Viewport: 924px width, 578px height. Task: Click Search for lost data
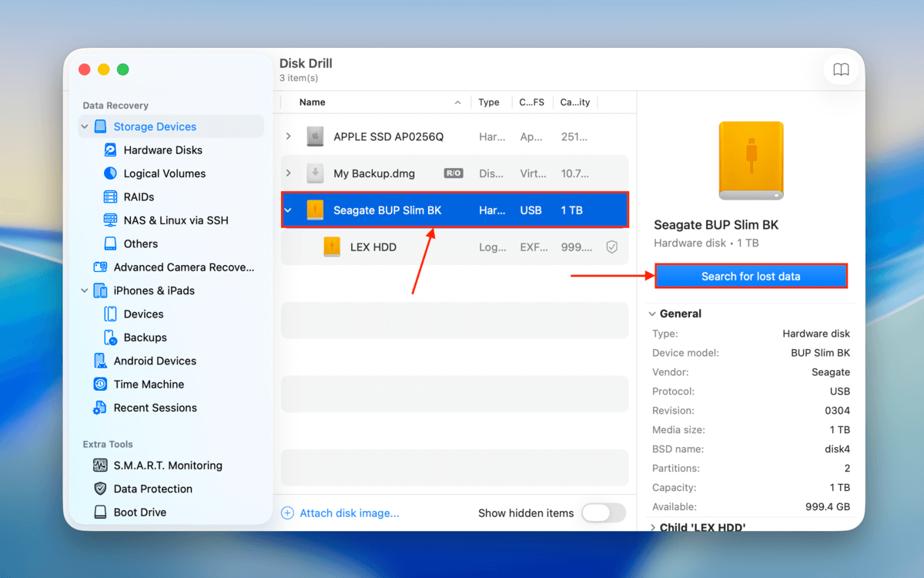tap(750, 275)
